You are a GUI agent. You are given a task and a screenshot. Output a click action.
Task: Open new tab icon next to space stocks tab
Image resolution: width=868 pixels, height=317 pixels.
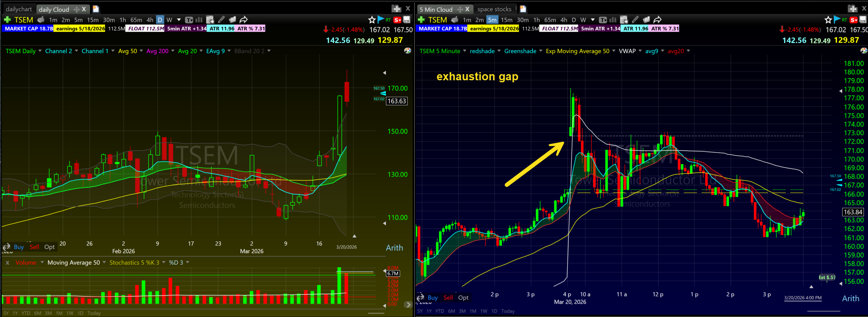[x=523, y=9]
